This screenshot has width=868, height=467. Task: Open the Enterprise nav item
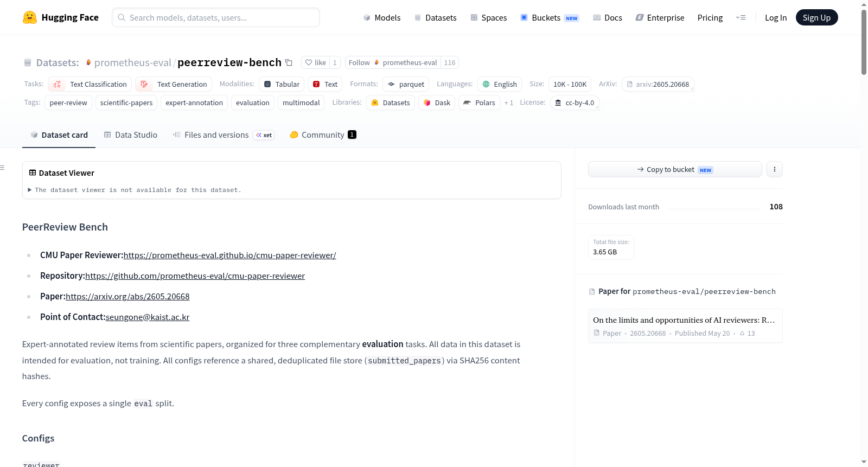click(x=660, y=17)
